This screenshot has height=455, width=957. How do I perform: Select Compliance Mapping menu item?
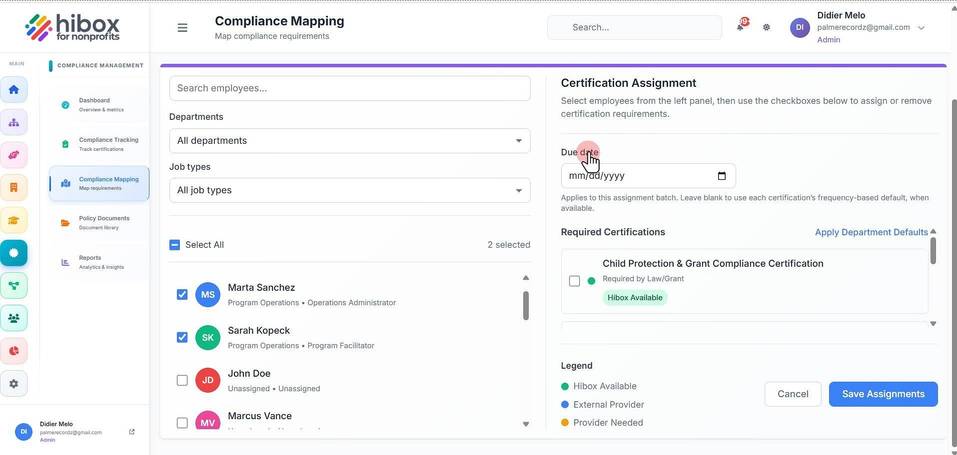(x=99, y=183)
